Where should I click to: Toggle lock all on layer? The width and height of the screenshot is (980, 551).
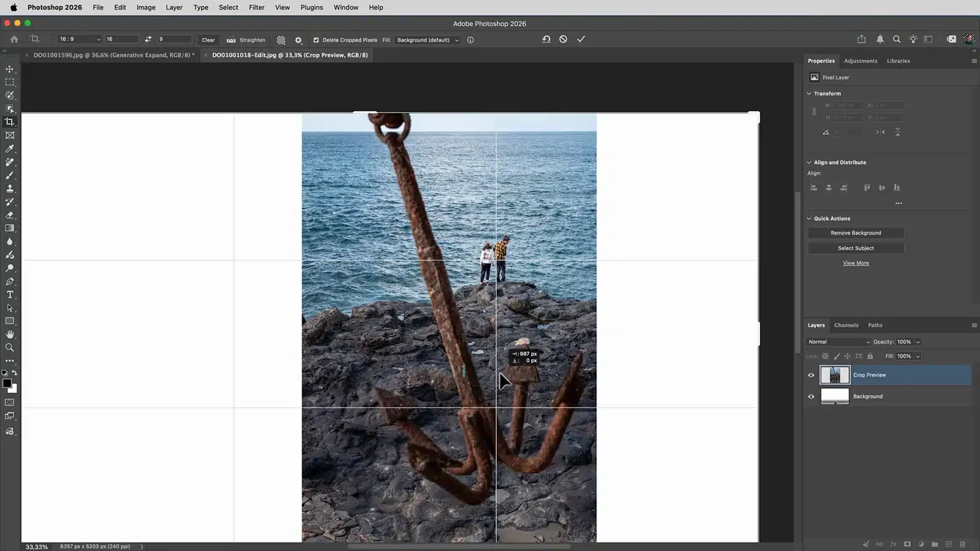click(870, 356)
